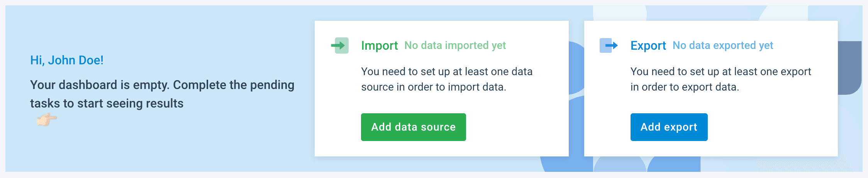This screenshot has width=868, height=178.
Task: Click the import data source description text
Action: pyautogui.click(x=447, y=79)
